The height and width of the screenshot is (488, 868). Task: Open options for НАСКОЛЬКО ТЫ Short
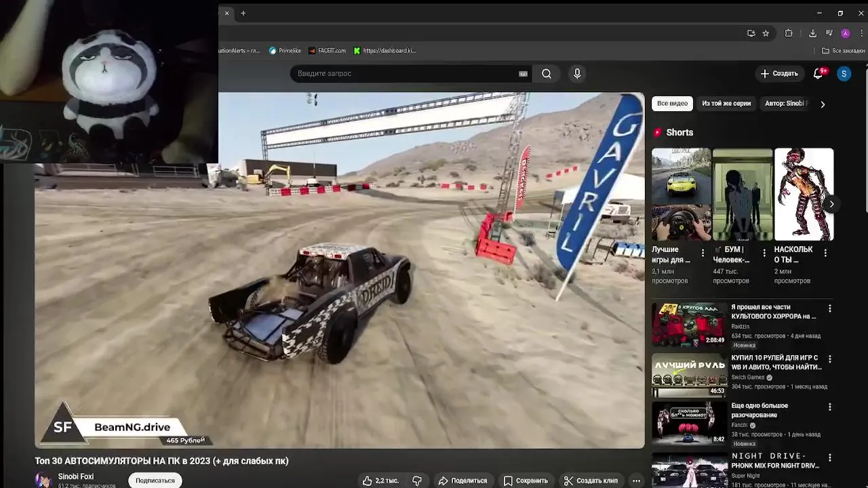coord(825,253)
